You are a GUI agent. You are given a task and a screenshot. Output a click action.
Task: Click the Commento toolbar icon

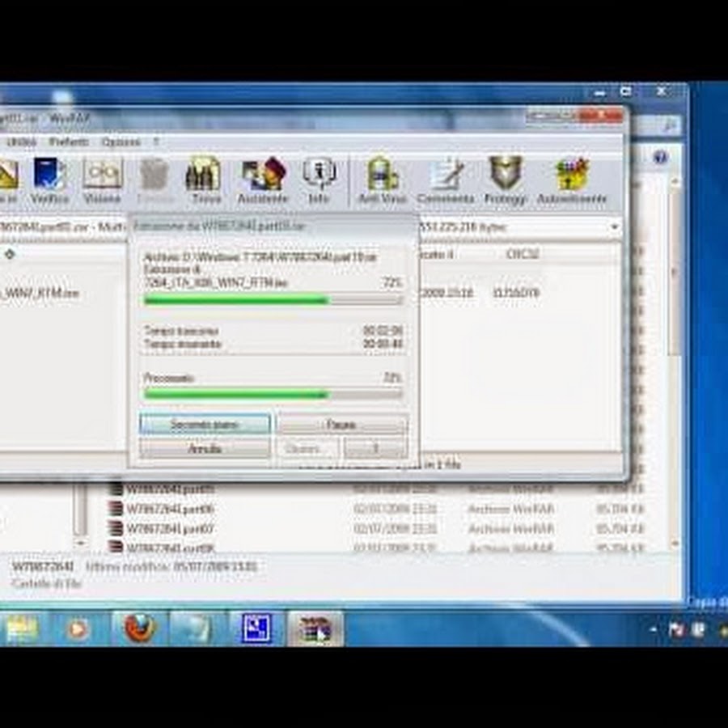pyautogui.click(x=446, y=180)
